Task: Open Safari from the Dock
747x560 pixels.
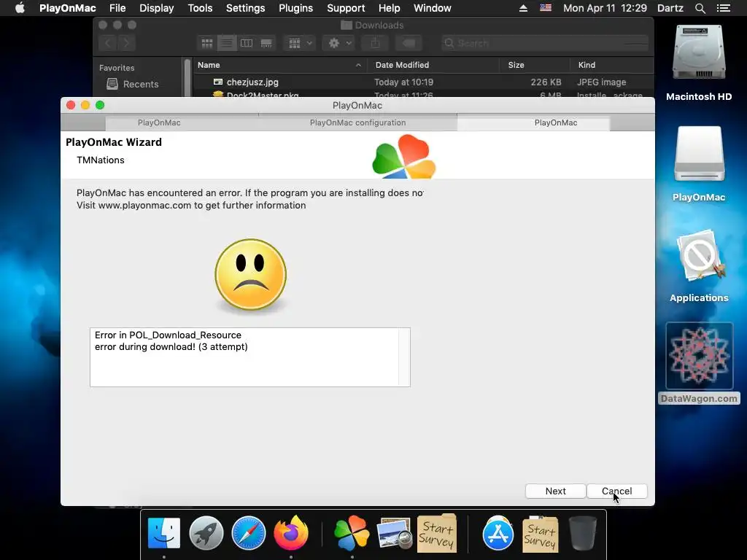Action: [248, 533]
